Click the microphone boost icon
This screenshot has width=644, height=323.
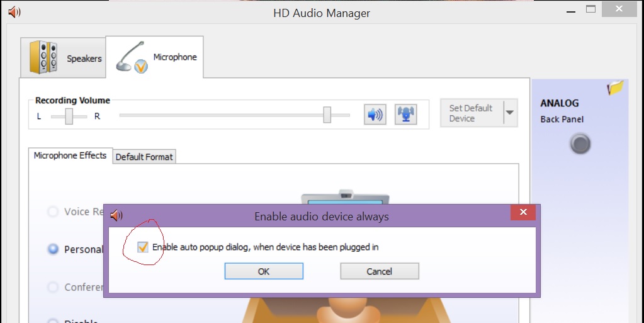406,114
